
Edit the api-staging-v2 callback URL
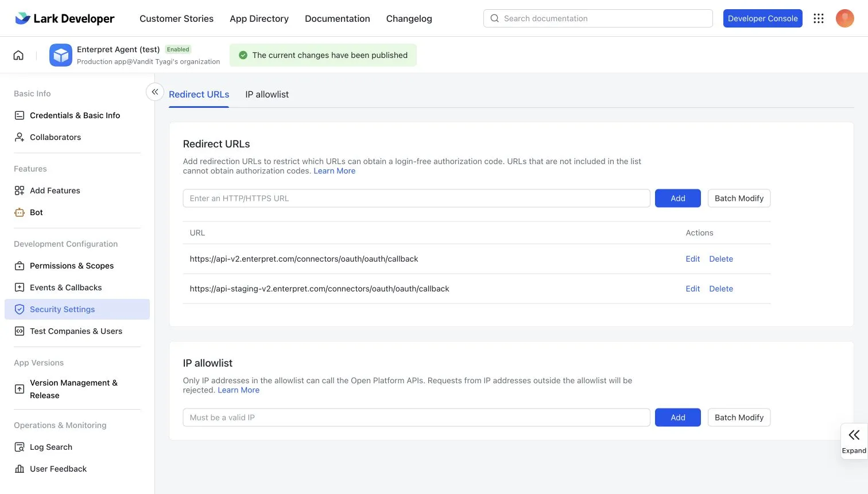point(693,289)
